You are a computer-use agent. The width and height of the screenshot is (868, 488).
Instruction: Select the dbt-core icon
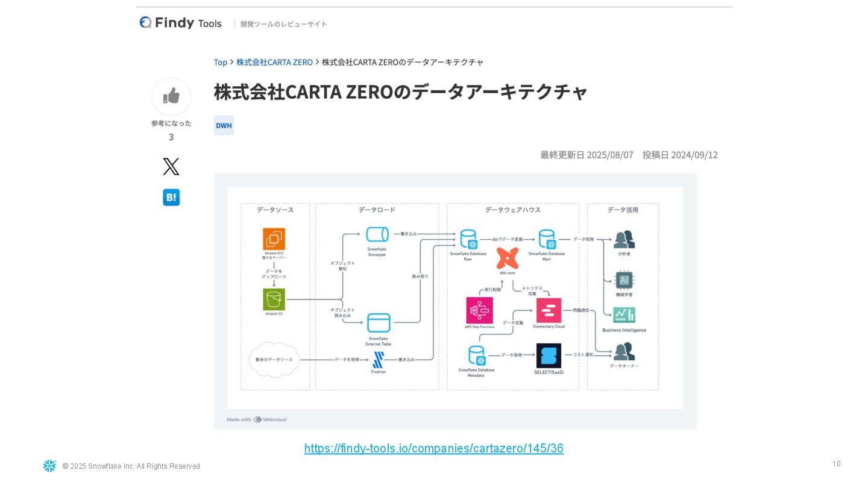pyautogui.click(x=508, y=258)
